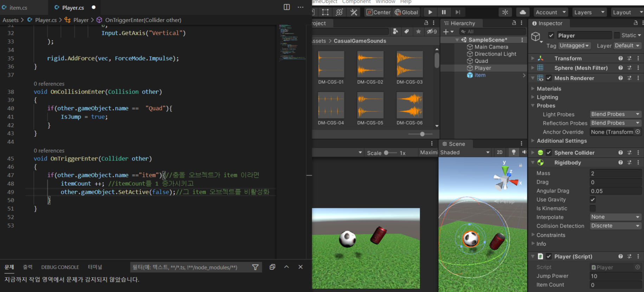The width and height of the screenshot is (644, 292).
Task: Toggle Player active checkbox in Inspector
Action: [x=551, y=36]
